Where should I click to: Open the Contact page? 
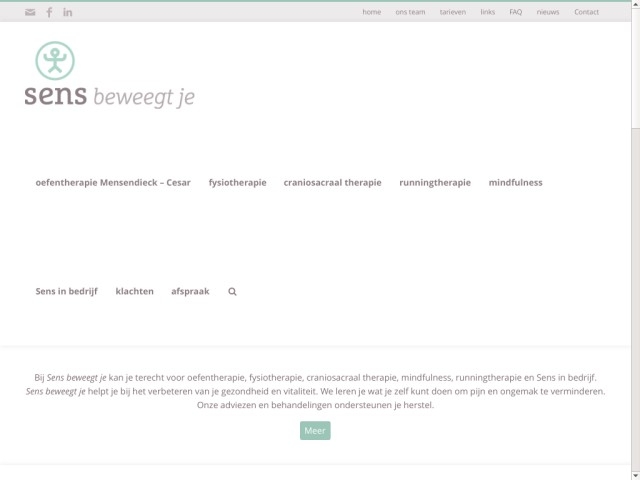click(586, 12)
